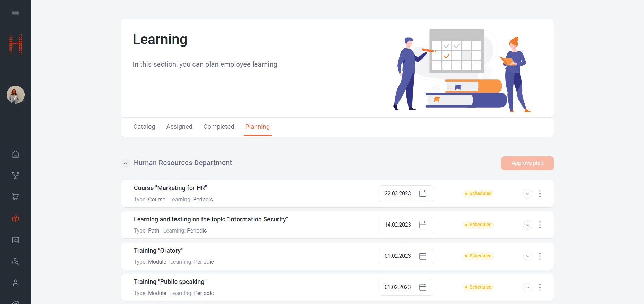Click the calendar icon in the sidebar
This screenshot has width=644, height=304.
coord(16,240)
